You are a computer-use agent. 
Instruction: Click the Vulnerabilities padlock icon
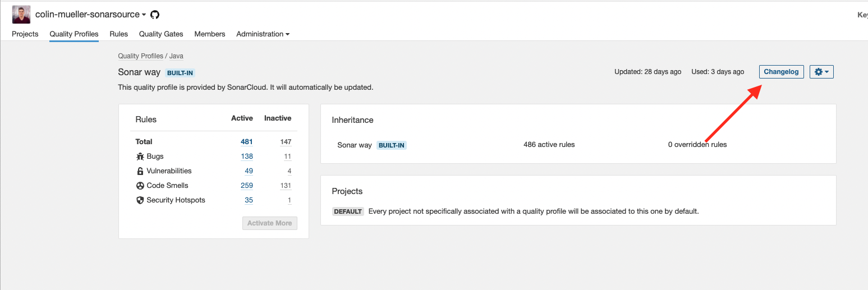tap(140, 171)
